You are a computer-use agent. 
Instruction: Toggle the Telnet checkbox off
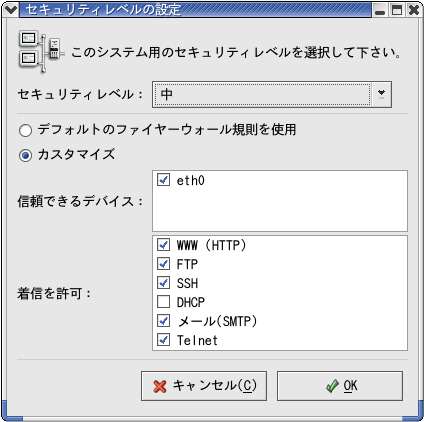[163, 340]
